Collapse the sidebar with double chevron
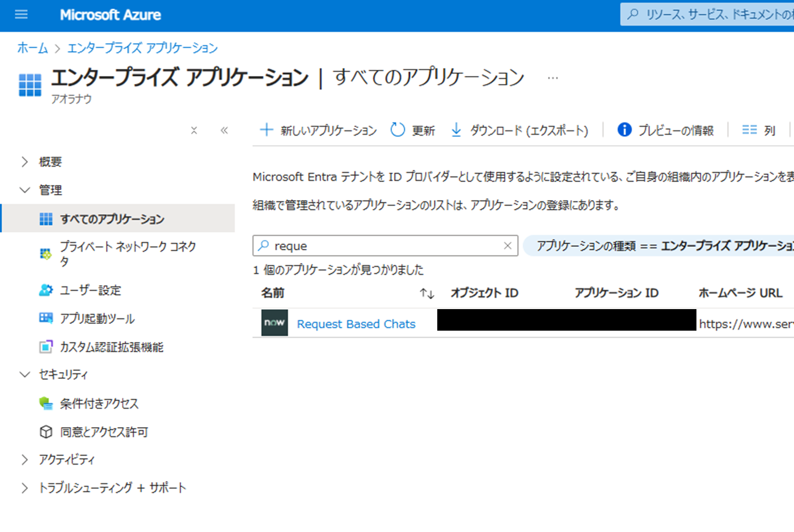 pos(224,130)
